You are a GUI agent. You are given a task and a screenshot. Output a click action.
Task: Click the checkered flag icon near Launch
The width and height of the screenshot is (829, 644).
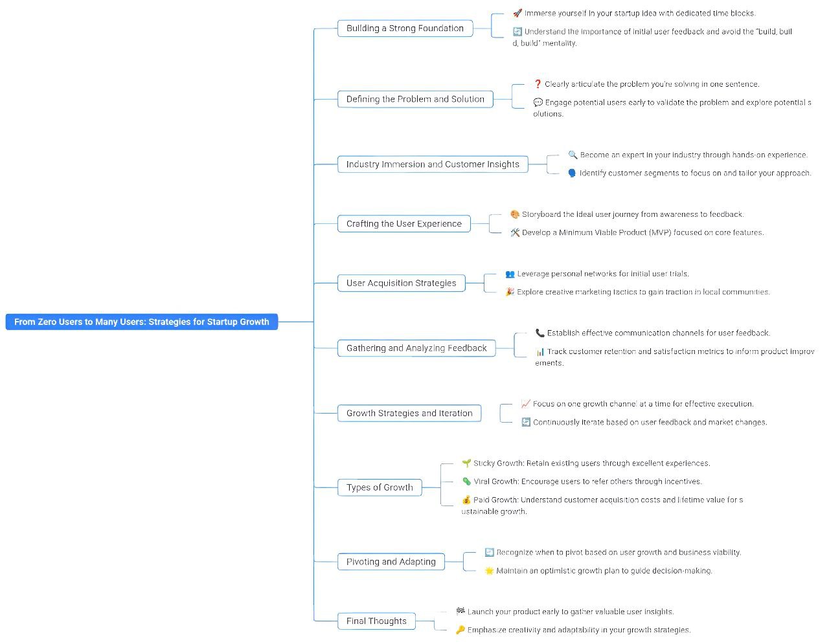tap(460, 612)
